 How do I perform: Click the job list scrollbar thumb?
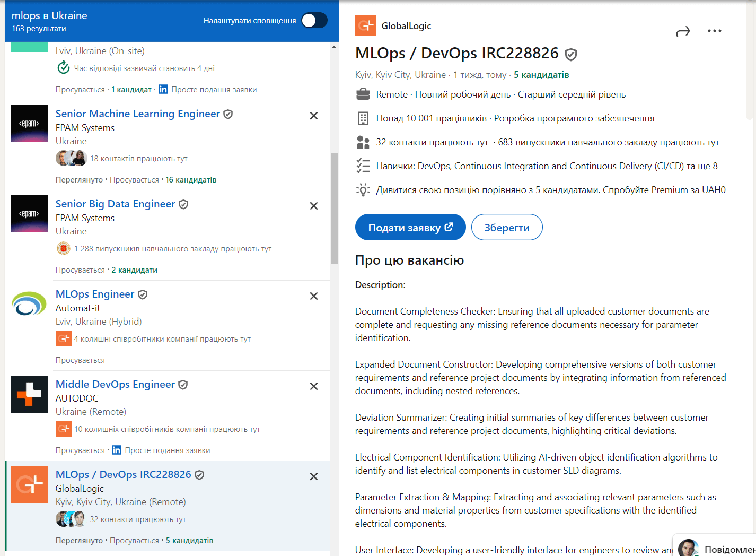tap(334, 208)
